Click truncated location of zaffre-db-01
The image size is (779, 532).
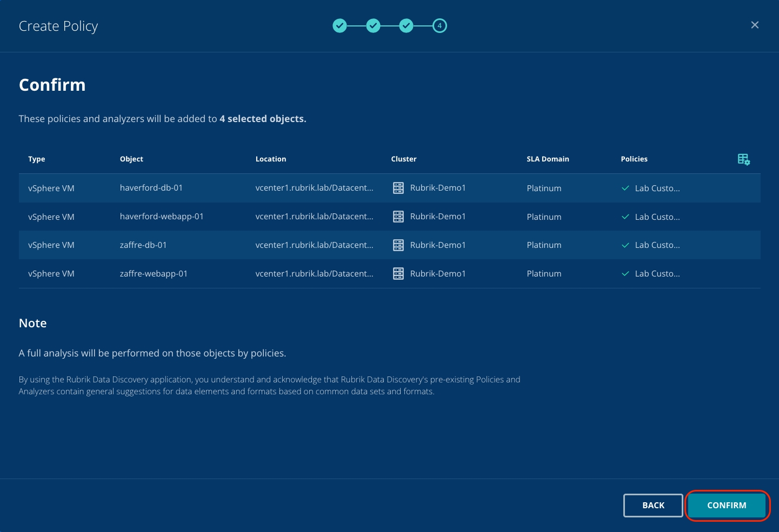pyautogui.click(x=314, y=245)
